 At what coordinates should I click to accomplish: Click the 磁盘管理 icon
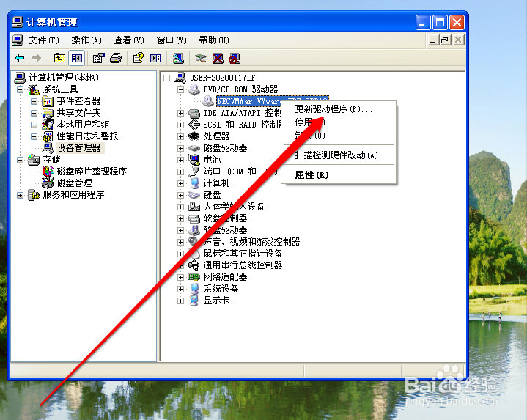pyautogui.click(x=48, y=183)
